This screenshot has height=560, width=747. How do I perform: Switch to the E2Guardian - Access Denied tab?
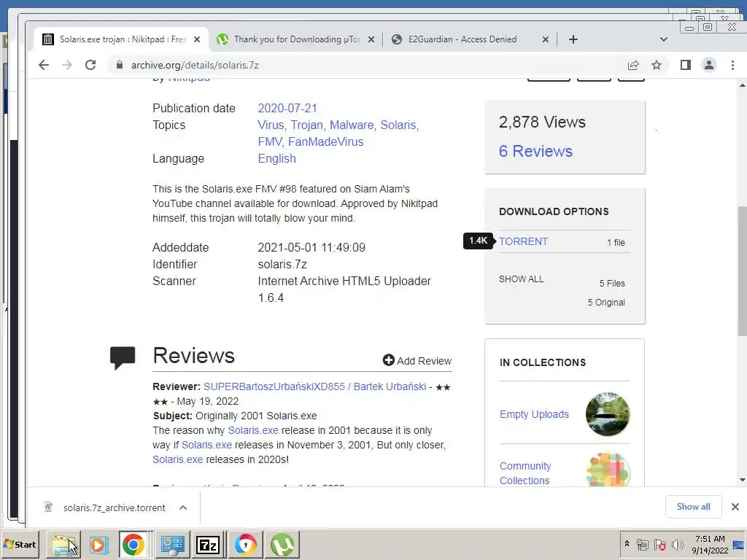tap(469, 39)
